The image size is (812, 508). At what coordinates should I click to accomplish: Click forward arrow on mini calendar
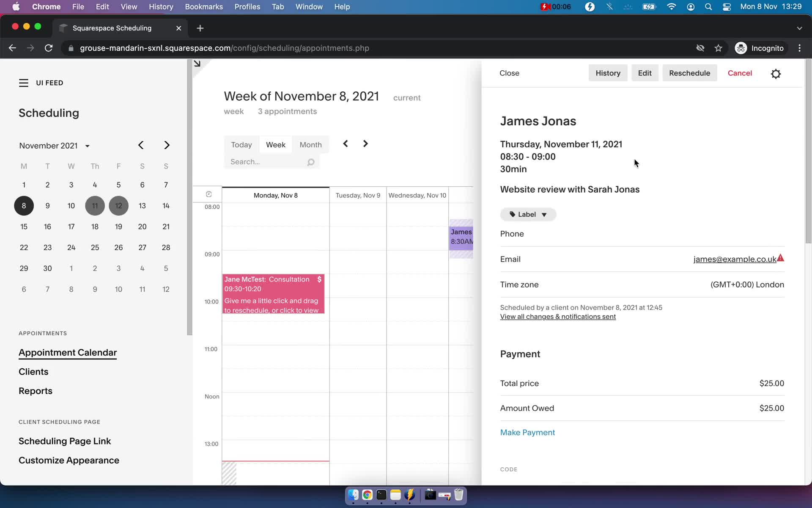point(166,145)
